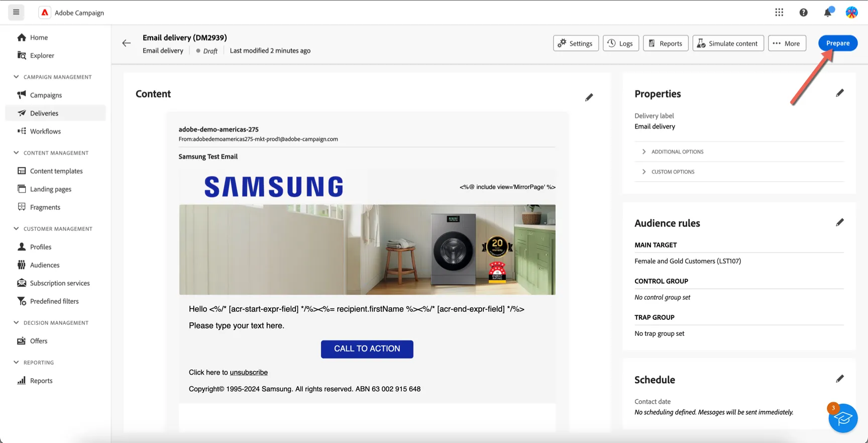Open Subscription services
Image resolution: width=868 pixels, height=443 pixels.
pyautogui.click(x=55, y=283)
